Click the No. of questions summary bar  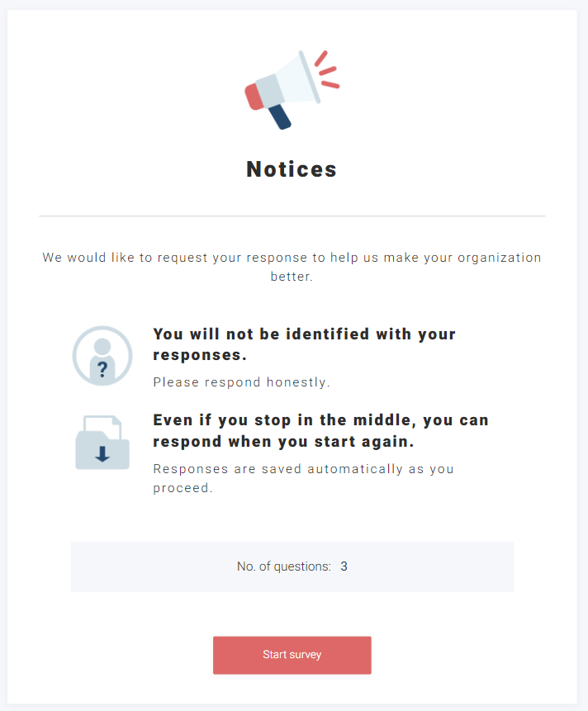coord(292,566)
